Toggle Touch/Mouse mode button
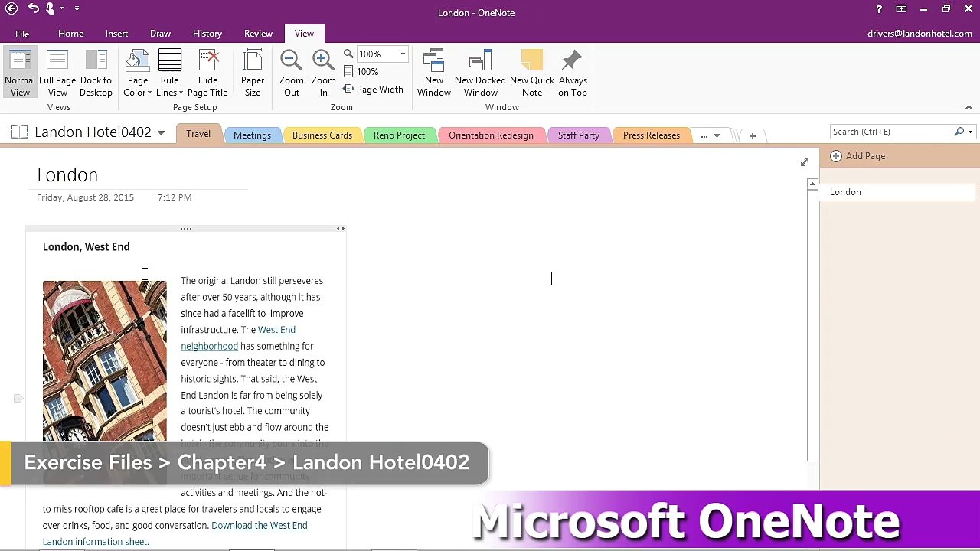 click(x=52, y=8)
